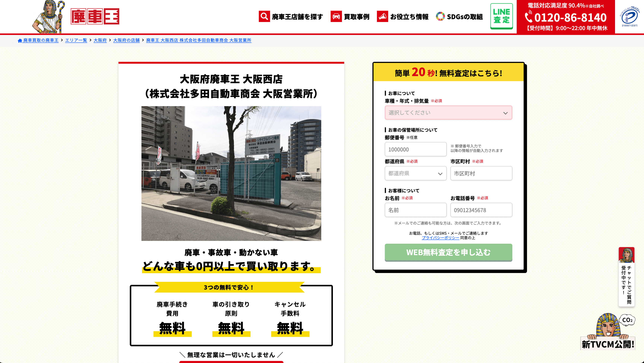The width and height of the screenshot is (644, 363).
Task: Open エリア一覧 breadcrumb link
Action: [x=76, y=40]
